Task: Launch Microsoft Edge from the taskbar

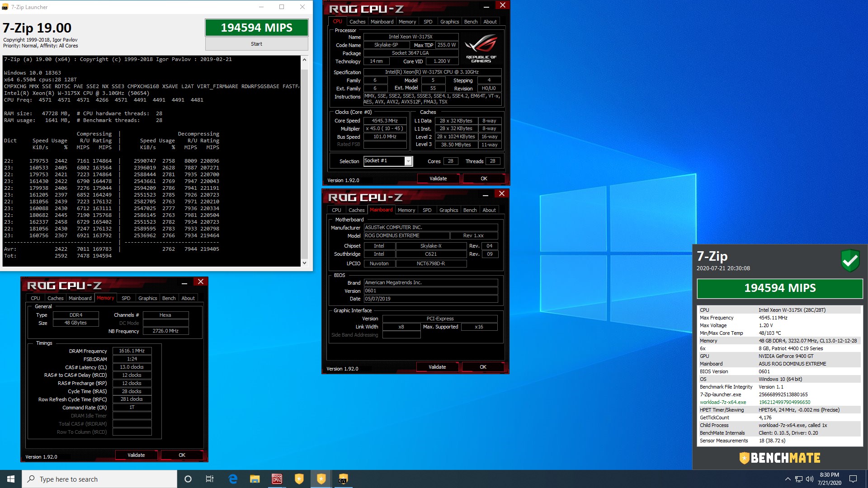Action: [233, 479]
